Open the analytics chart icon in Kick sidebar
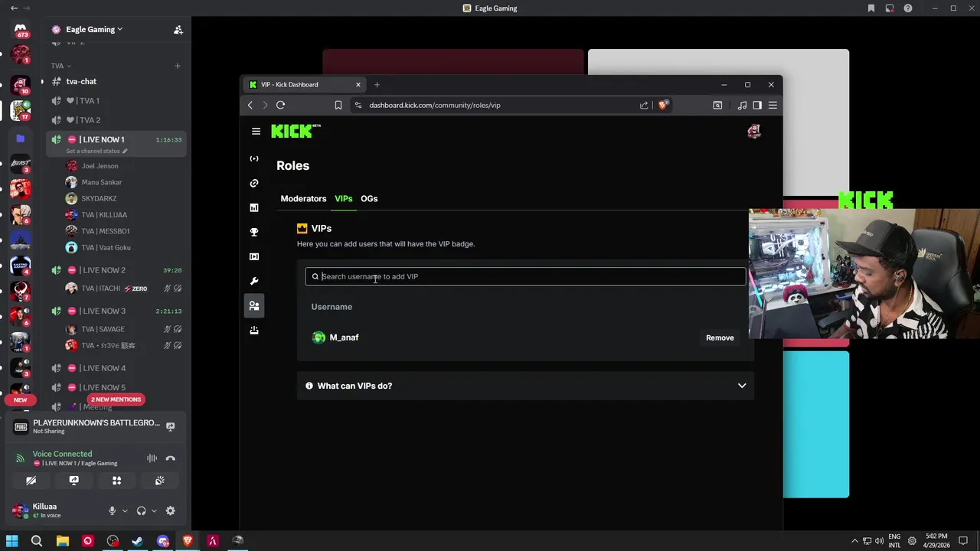Viewport: 980px width, 551px height. [254, 207]
